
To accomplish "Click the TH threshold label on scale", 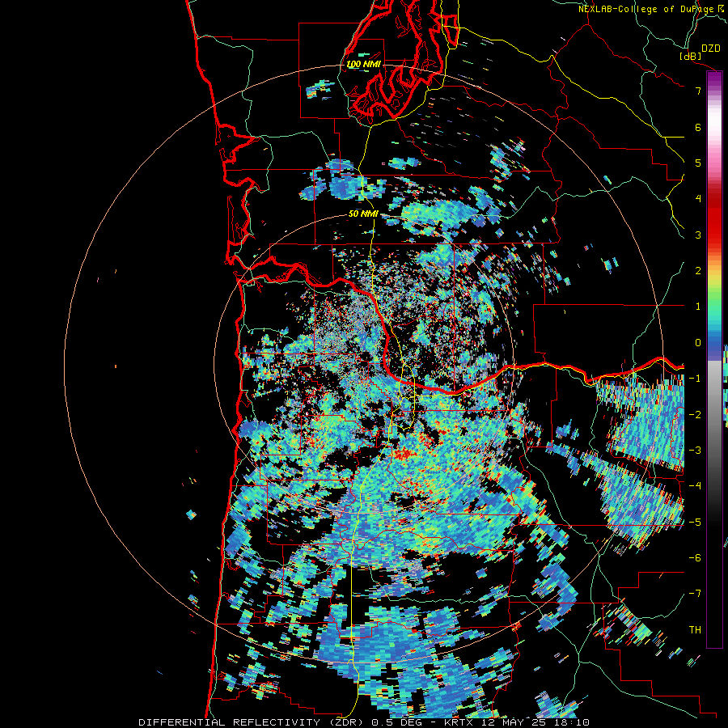I will (695, 629).
